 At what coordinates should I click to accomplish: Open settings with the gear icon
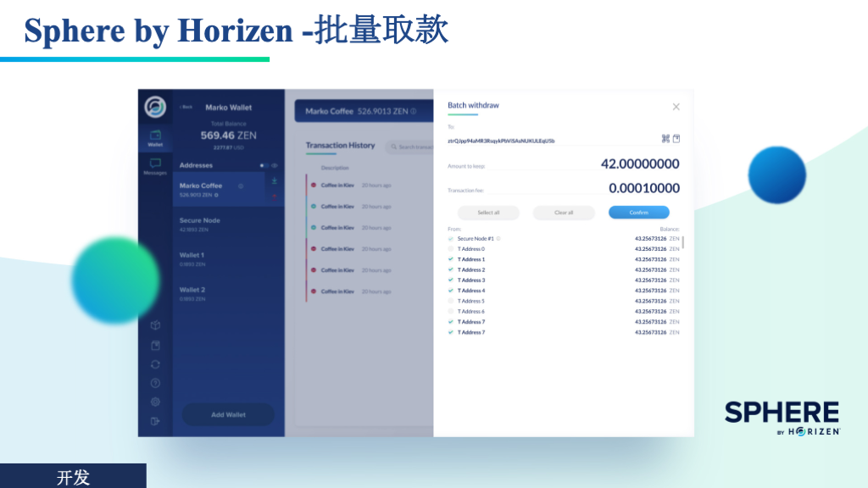point(156,402)
